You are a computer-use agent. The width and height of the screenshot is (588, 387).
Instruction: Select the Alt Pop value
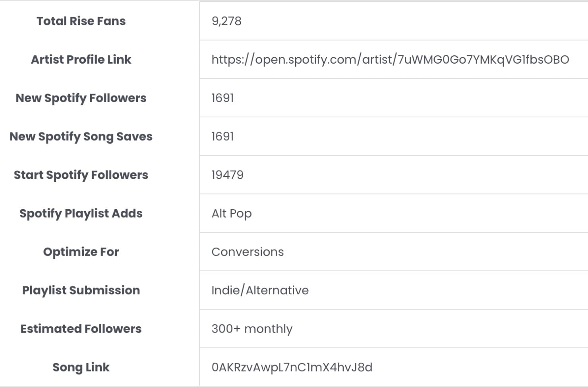tap(232, 214)
